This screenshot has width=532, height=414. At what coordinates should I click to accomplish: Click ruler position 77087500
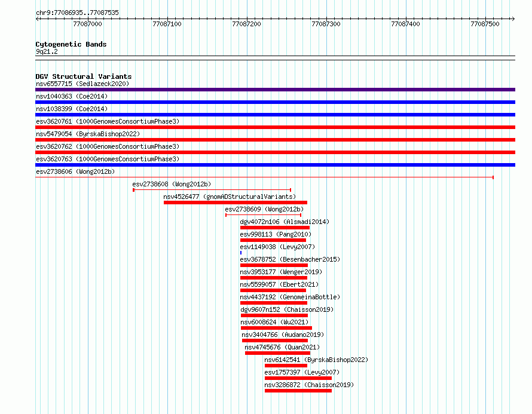point(485,24)
